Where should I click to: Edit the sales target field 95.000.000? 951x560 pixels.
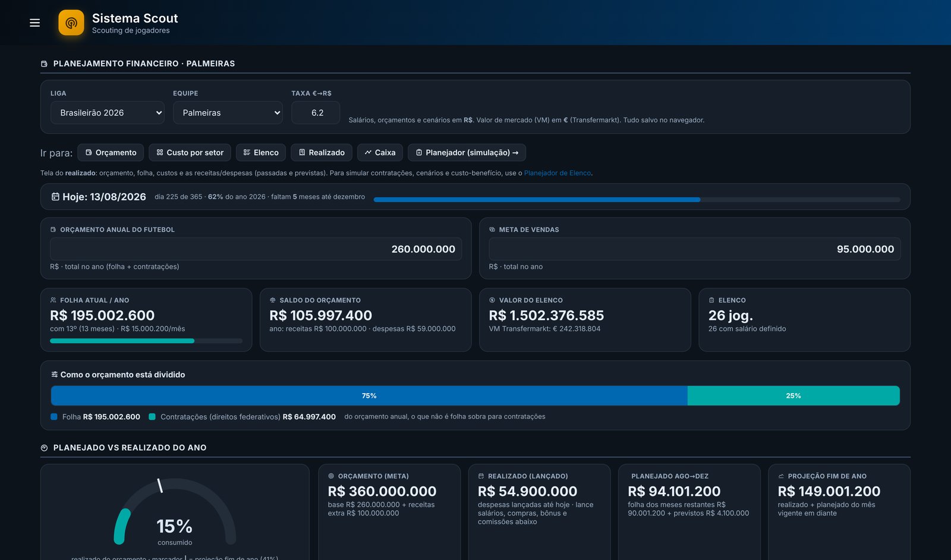coord(695,249)
